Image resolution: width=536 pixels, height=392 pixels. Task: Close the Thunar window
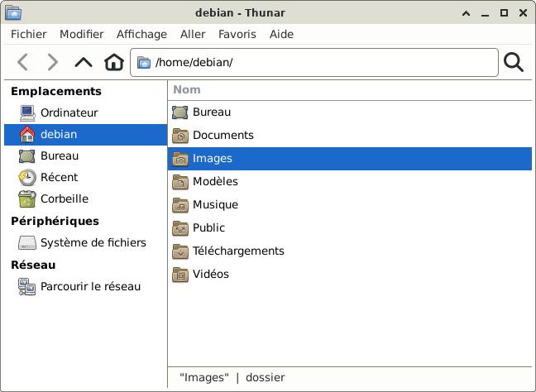click(523, 13)
